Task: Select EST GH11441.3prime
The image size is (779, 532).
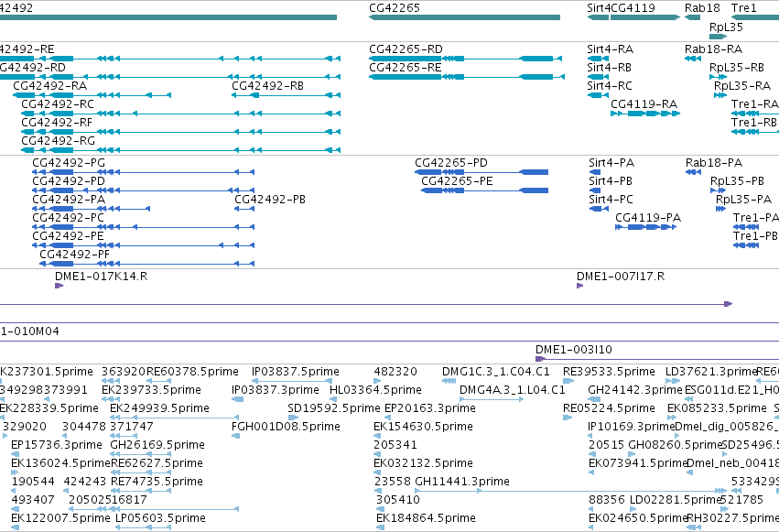Action: [x=571, y=492]
